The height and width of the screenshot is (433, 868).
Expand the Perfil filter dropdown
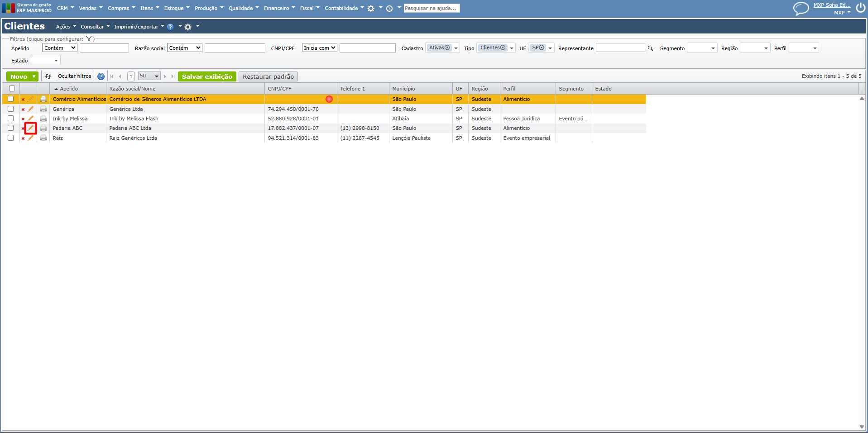click(x=815, y=48)
